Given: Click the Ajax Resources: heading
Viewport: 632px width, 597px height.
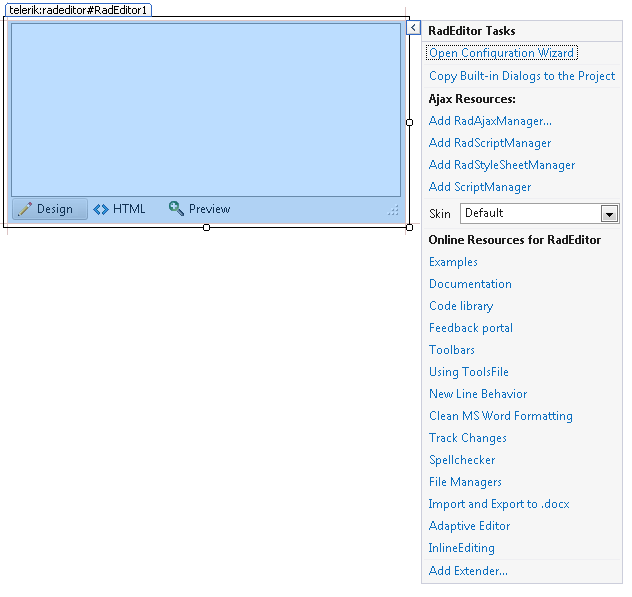Looking at the screenshot, I should coord(472,99).
